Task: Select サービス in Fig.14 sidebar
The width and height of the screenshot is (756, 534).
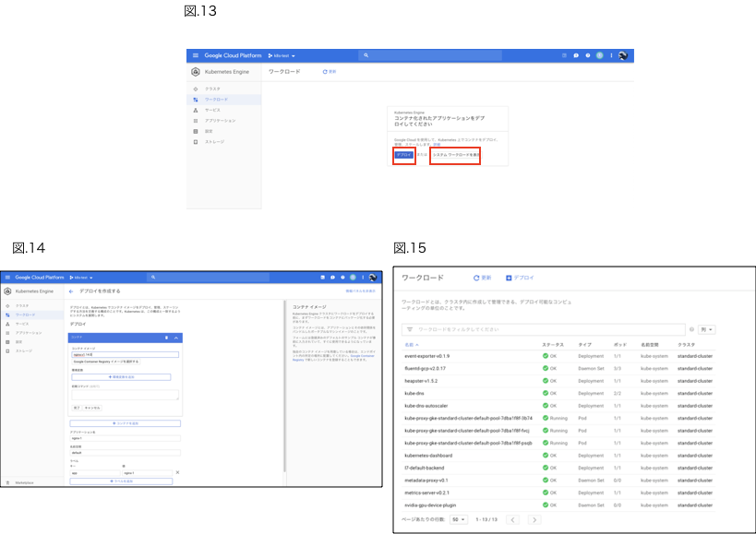Action: click(22, 324)
